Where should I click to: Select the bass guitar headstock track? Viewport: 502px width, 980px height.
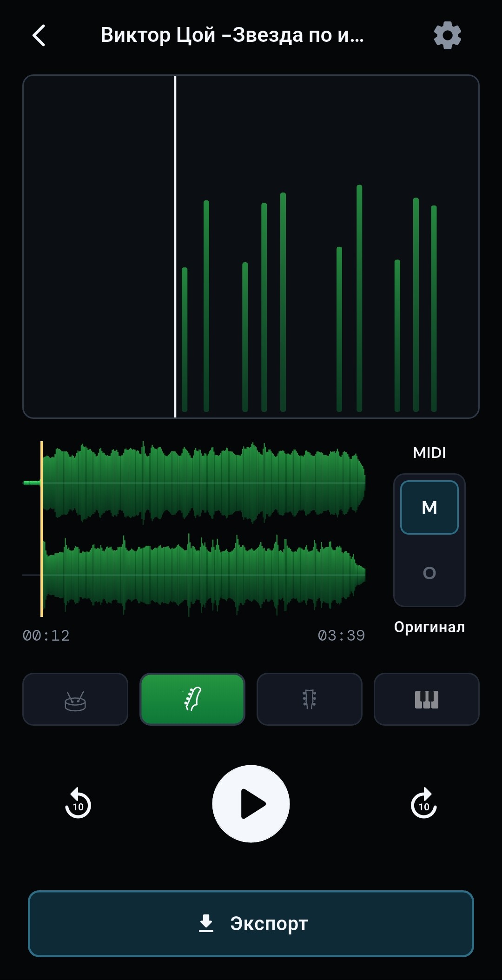[192, 699]
